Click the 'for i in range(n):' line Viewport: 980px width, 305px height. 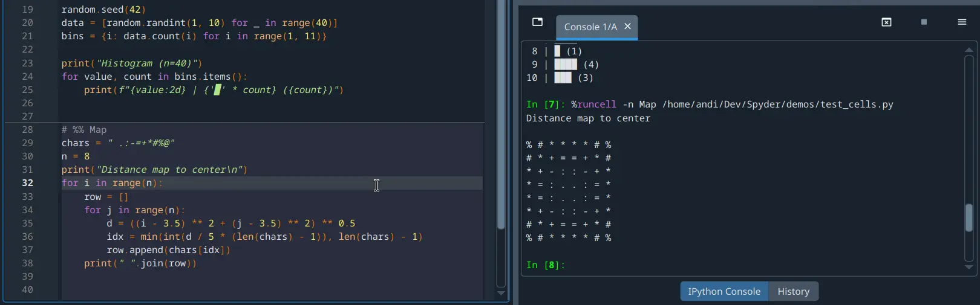click(112, 183)
